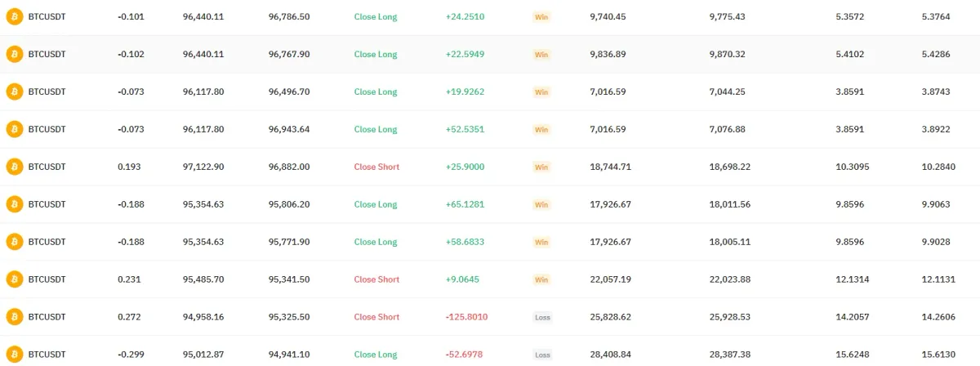Open BTCUSDT pair in the 96,496.70 exit row
This screenshot has width=980, height=366.
coord(47,91)
